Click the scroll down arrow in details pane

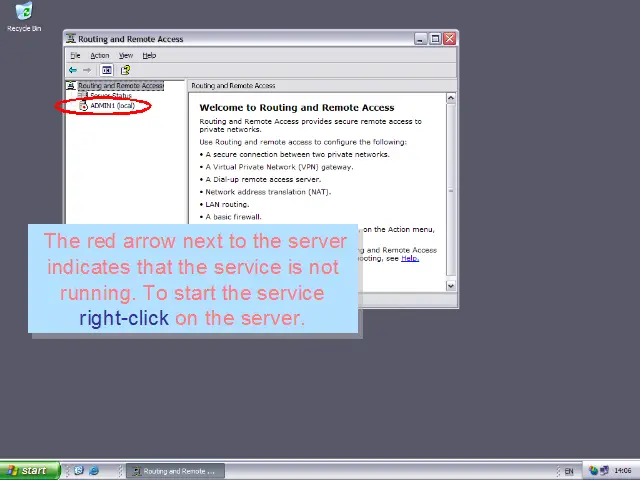(451, 286)
